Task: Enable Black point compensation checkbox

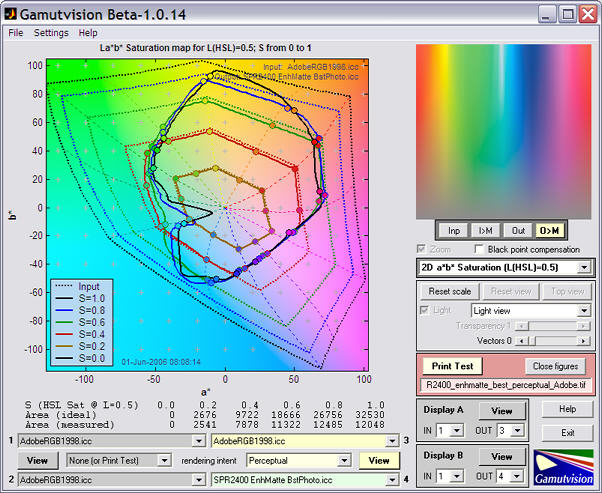Action: 481,249
